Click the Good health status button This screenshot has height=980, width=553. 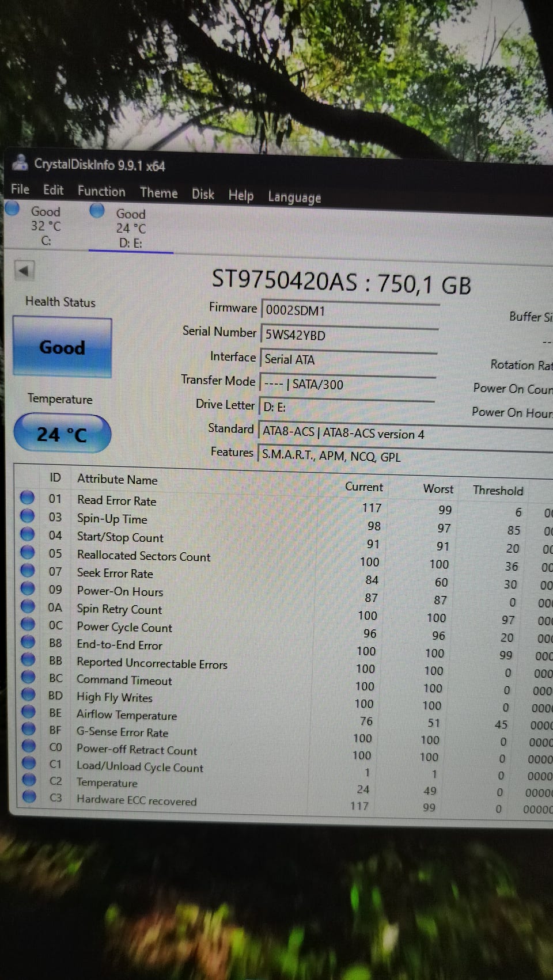[x=62, y=347]
